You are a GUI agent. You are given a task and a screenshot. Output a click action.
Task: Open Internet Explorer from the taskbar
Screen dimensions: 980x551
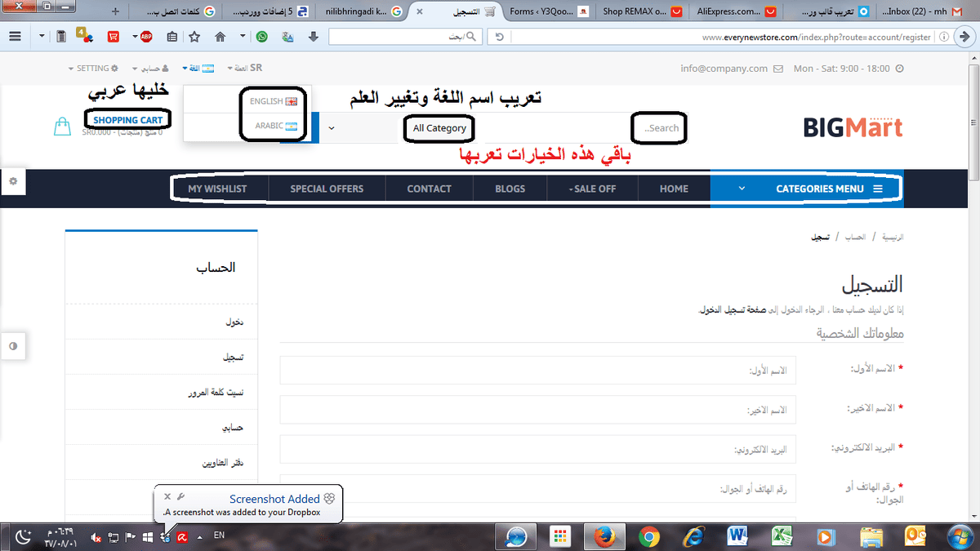pos(694,536)
